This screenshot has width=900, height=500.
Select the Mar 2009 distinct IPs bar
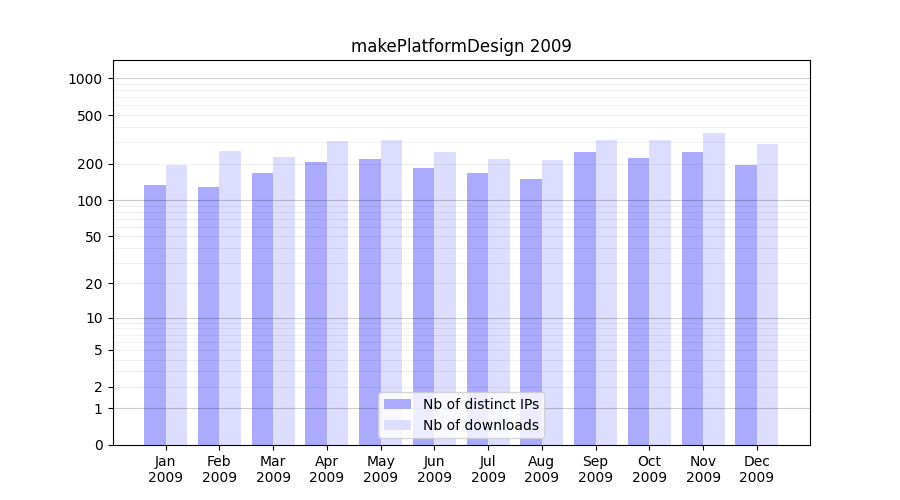point(262,309)
